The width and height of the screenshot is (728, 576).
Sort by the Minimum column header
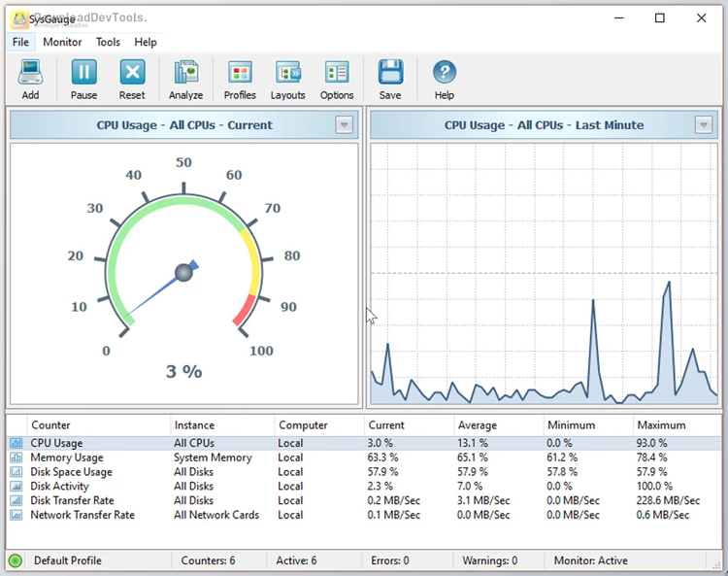tap(588, 425)
